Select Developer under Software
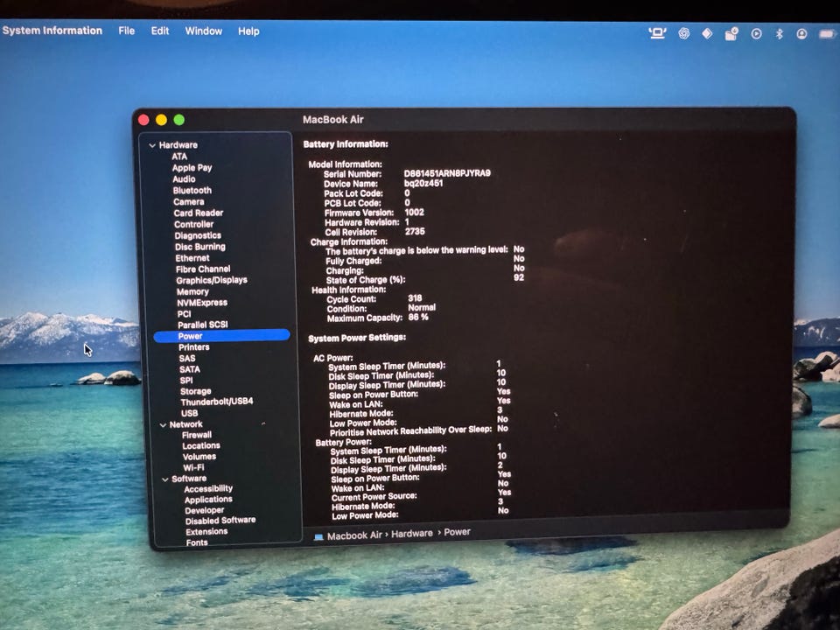This screenshot has height=630, width=840. point(204,510)
